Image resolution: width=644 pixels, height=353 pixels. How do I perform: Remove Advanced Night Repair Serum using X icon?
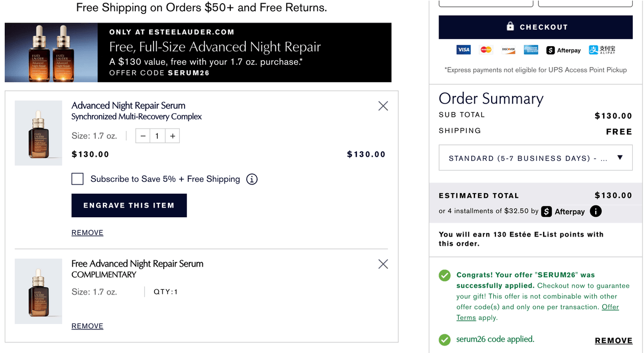tap(383, 106)
